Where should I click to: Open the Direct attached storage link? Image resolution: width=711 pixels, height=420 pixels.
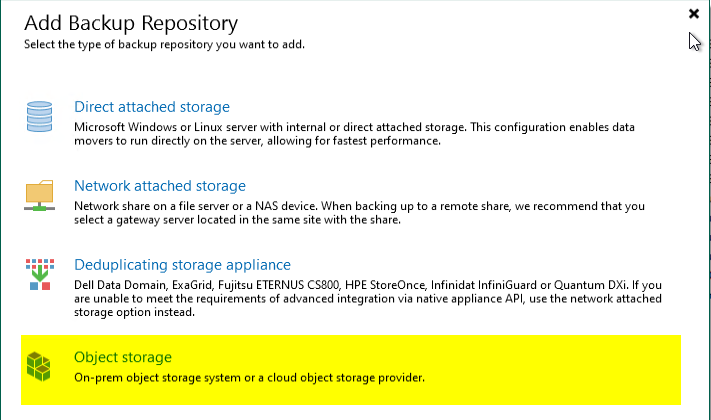tap(152, 107)
